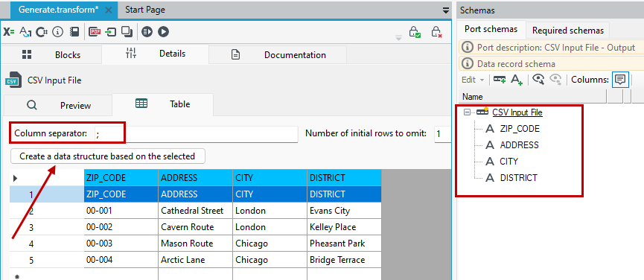Click the step-run icon beside play button

(x=147, y=31)
